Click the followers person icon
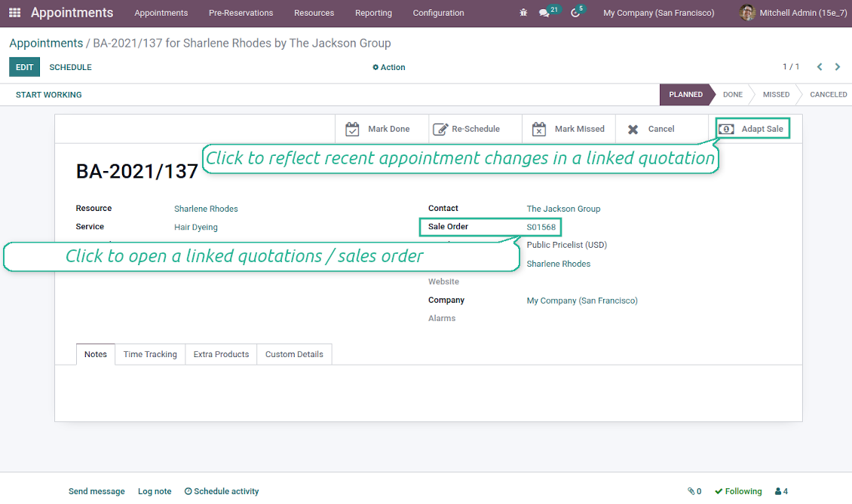 [x=778, y=491]
